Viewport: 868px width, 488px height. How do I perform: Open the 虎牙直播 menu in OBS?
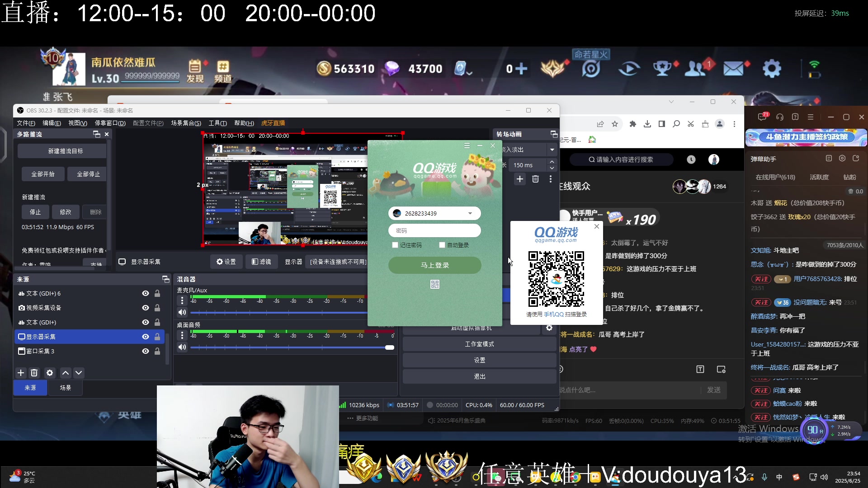[273, 123]
